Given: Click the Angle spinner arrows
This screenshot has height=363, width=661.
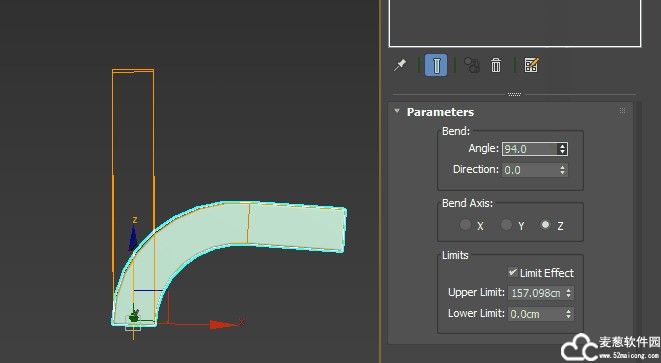Looking at the screenshot, I should click(x=562, y=149).
